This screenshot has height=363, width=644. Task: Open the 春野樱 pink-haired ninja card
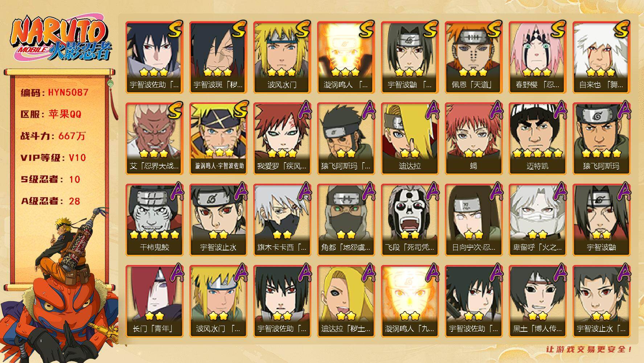(x=537, y=57)
